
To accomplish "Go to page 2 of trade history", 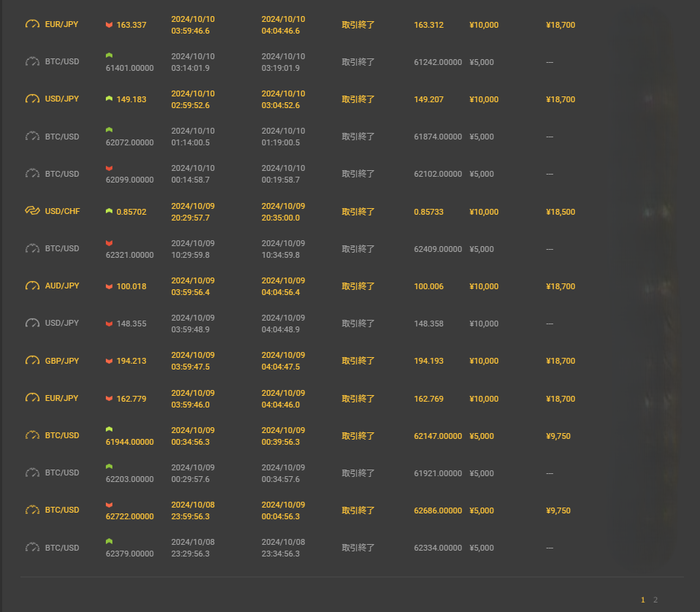I will click(655, 600).
